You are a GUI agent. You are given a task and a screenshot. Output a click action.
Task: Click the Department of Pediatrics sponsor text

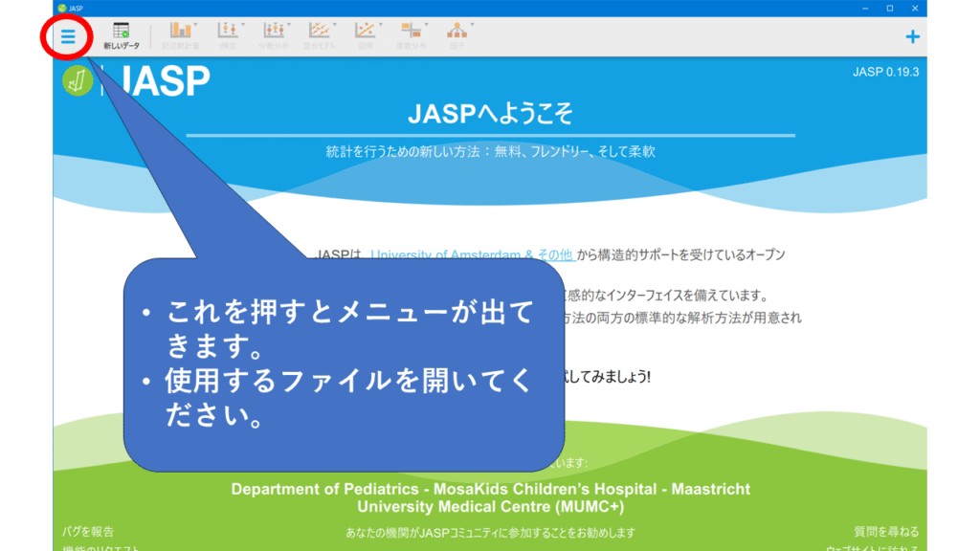tap(491, 497)
